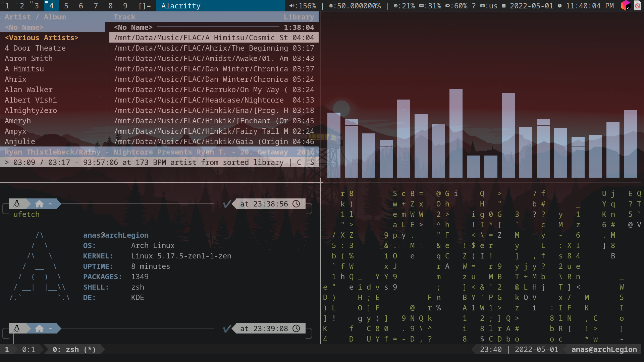Toggle visibility of Various Artists artist entry
Viewport: 644px width, 362px height.
click(x=42, y=38)
